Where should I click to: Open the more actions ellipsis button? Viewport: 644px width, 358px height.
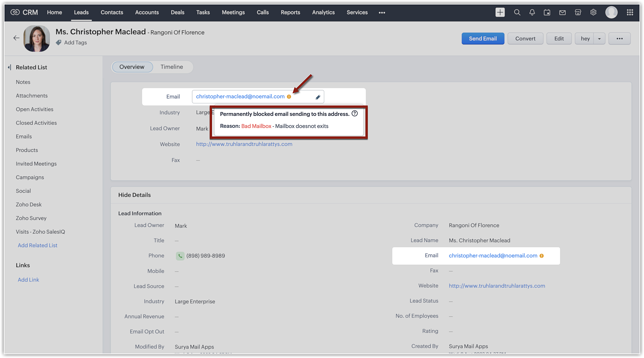(619, 39)
